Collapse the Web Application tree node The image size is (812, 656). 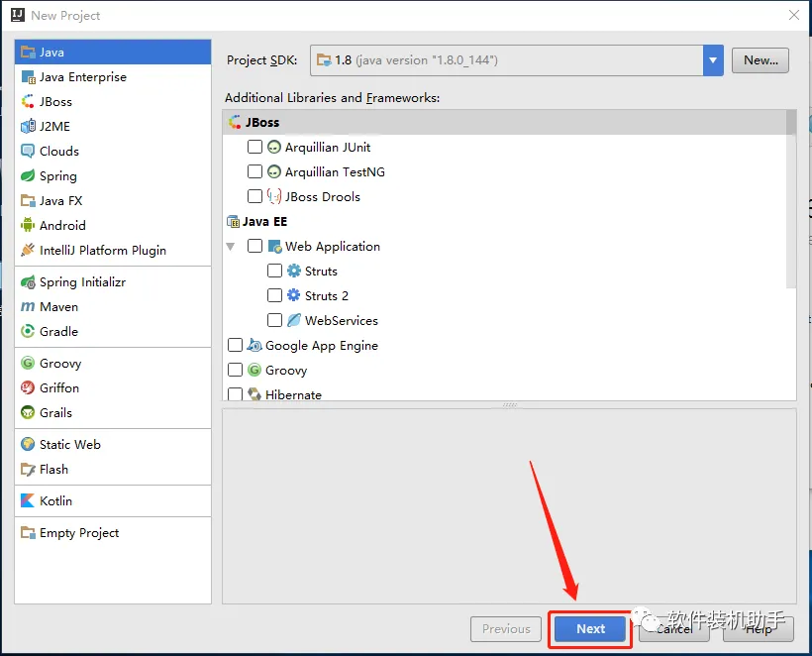click(x=231, y=247)
